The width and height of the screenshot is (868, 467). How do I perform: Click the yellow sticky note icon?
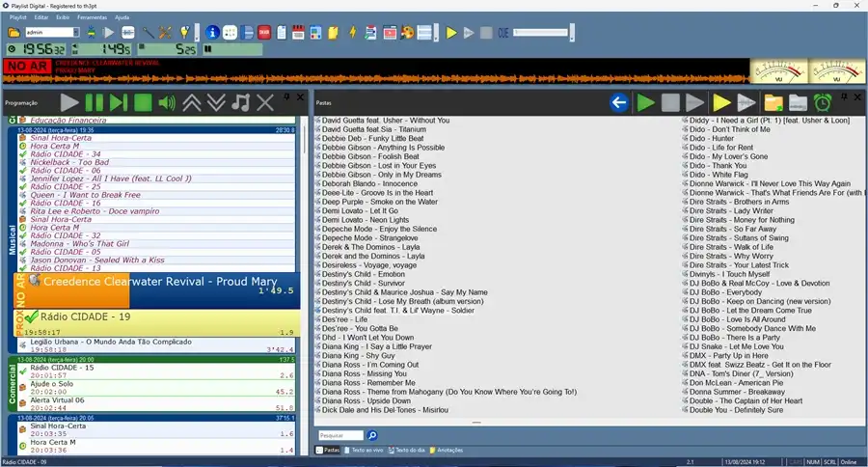[334, 33]
